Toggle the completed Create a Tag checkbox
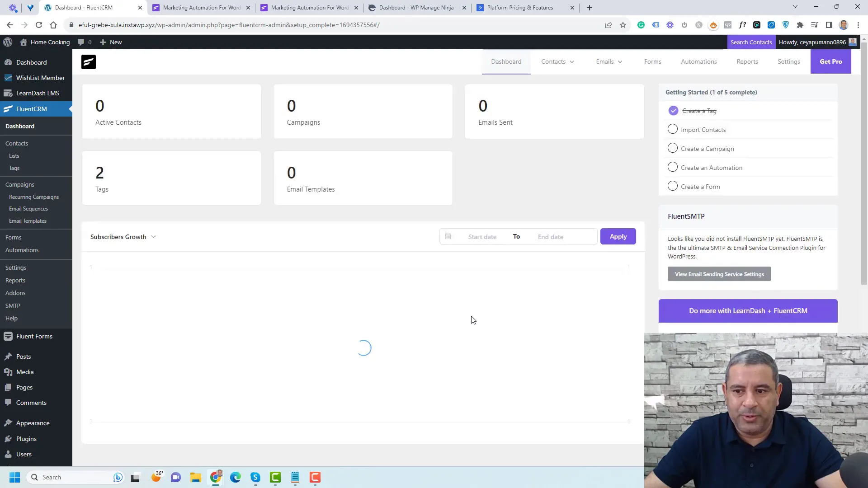 coord(673,111)
